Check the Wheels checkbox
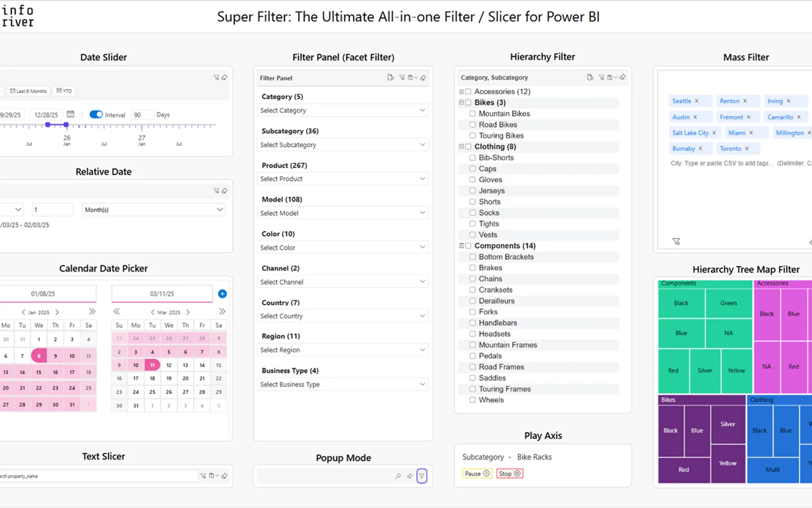This screenshot has height=508, width=812. click(472, 400)
